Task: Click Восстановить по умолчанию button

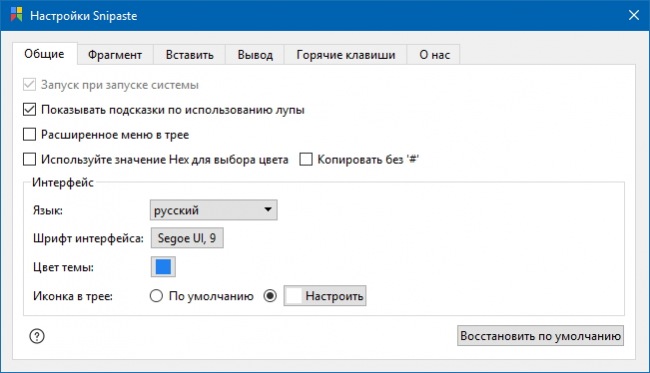Action: 541,336
